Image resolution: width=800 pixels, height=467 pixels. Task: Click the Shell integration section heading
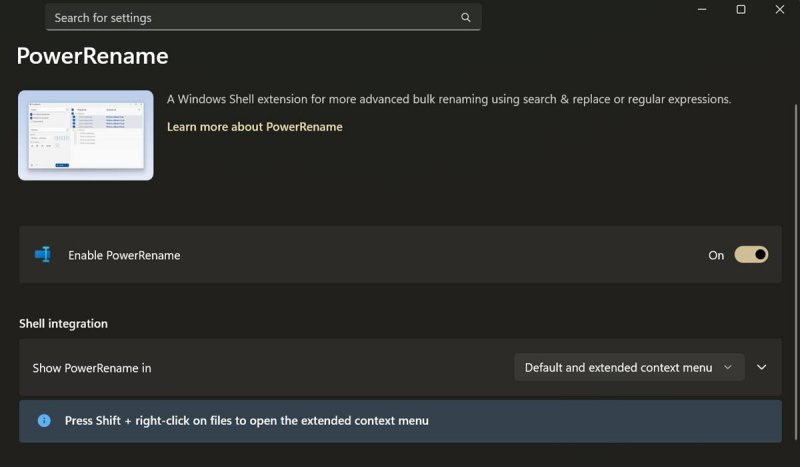63,324
